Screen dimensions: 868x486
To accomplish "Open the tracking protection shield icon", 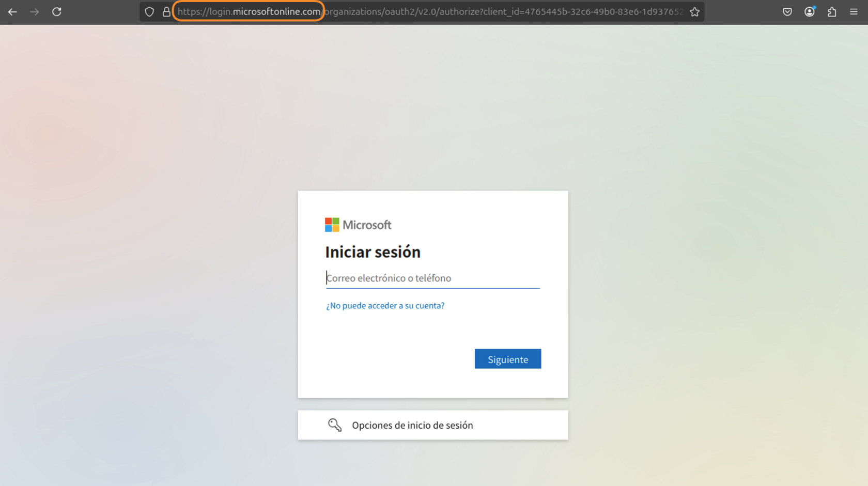I will (149, 11).
